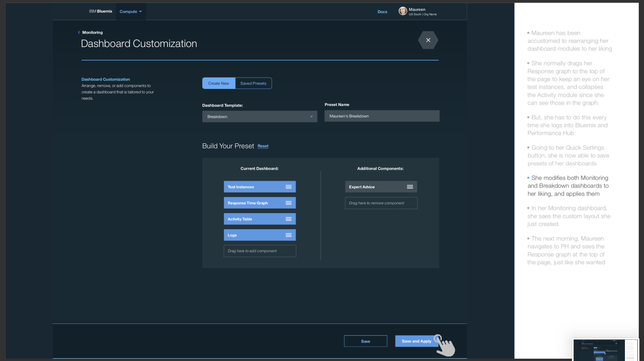Open the Compute dropdown menu

(x=131, y=12)
